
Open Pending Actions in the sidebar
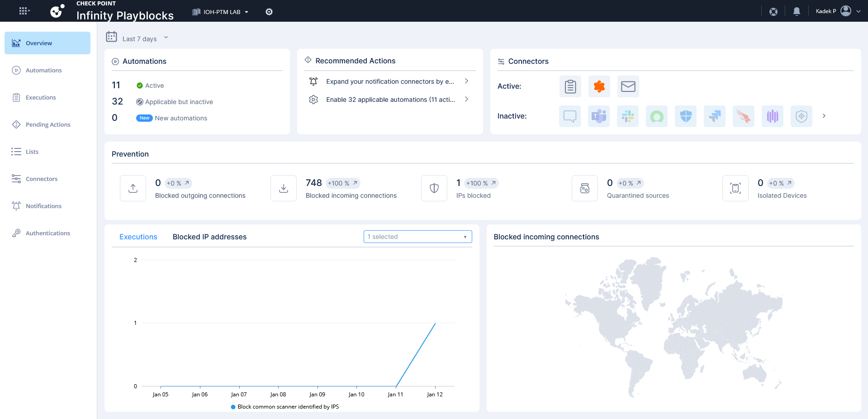tap(48, 124)
